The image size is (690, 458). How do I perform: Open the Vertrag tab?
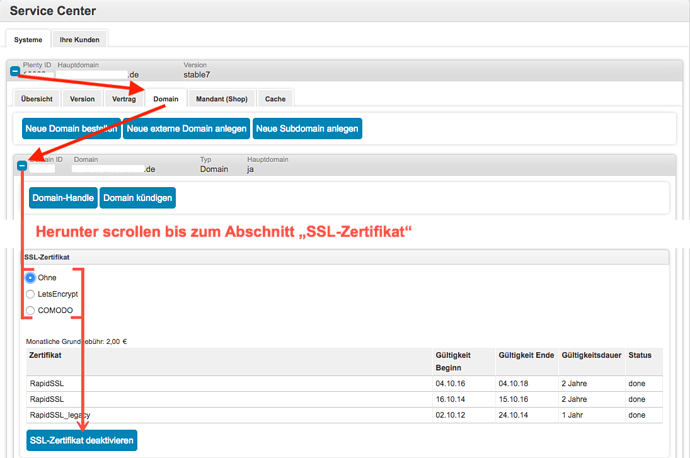(124, 99)
